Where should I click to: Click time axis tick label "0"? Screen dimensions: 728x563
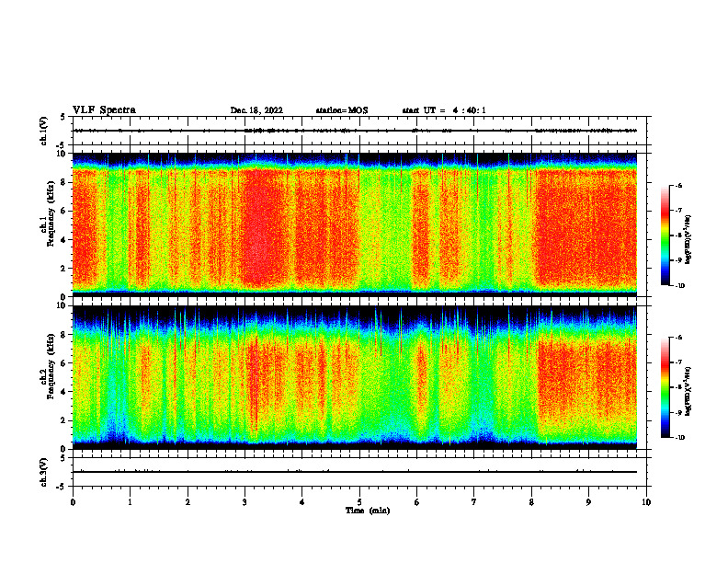(73, 502)
